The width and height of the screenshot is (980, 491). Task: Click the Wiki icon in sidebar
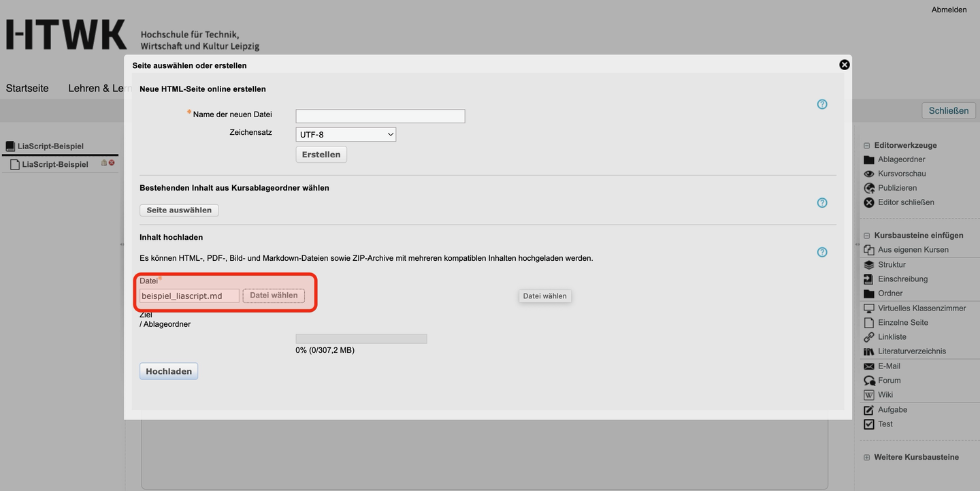pyautogui.click(x=868, y=396)
